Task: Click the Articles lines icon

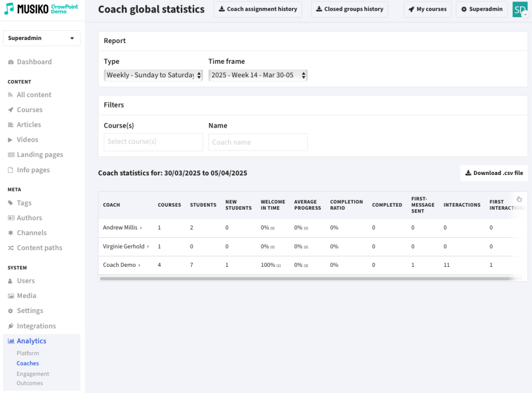Action: coord(10,125)
